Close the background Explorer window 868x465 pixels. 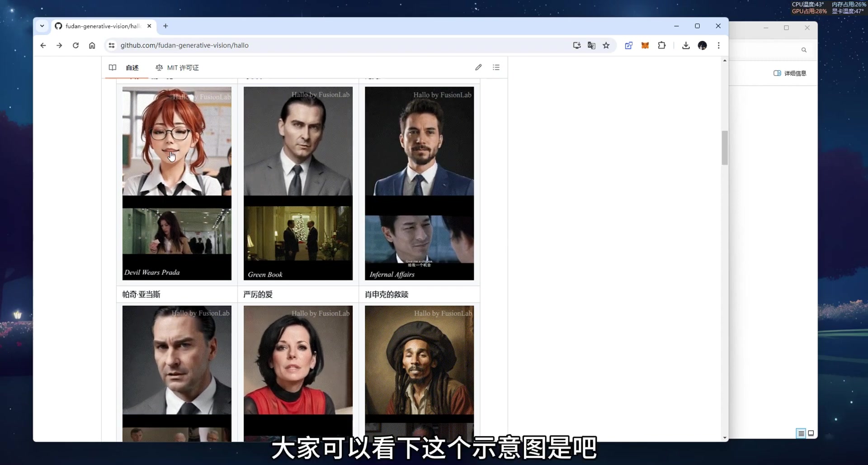click(x=807, y=28)
